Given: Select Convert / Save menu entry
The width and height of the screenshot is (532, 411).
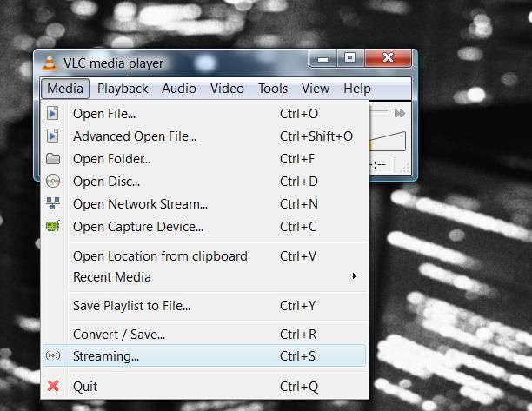Looking at the screenshot, I should click(x=119, y=335).
